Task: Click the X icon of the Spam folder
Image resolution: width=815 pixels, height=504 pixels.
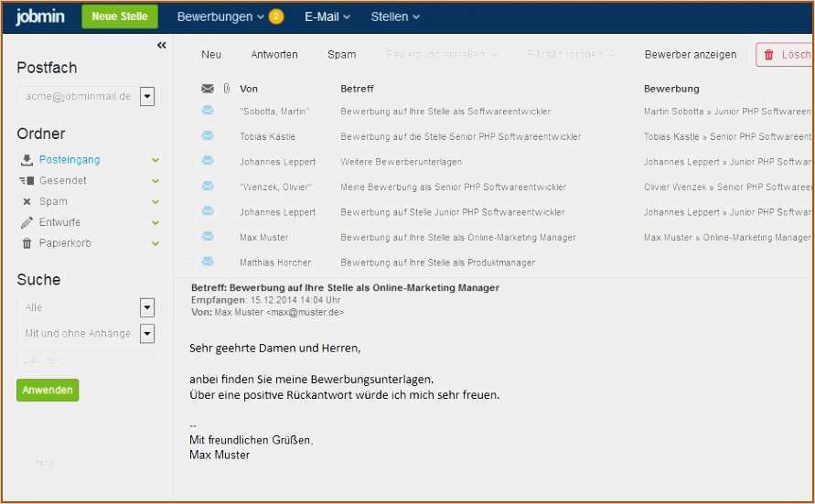Action: click(x=27, y=201)
